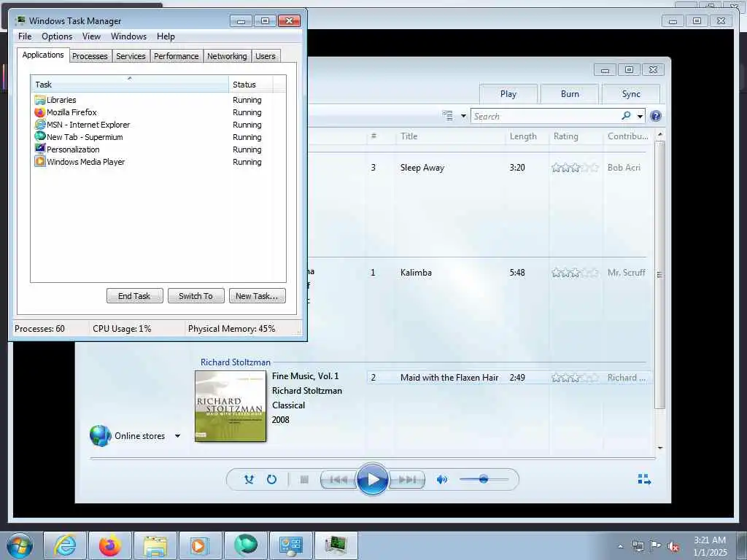Switch to the Services tab

point(131,56)
